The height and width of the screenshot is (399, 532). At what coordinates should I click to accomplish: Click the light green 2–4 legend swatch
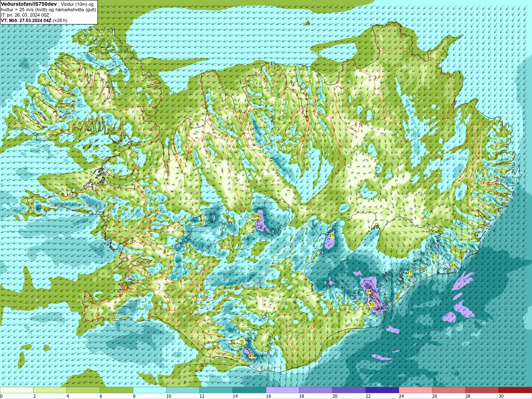(50, 390)
